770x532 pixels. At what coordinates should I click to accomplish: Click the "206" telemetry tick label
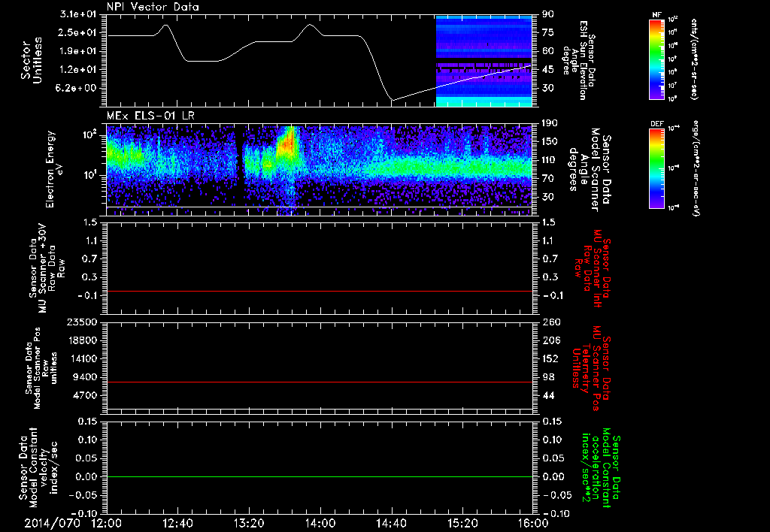(x=551, y=340)
